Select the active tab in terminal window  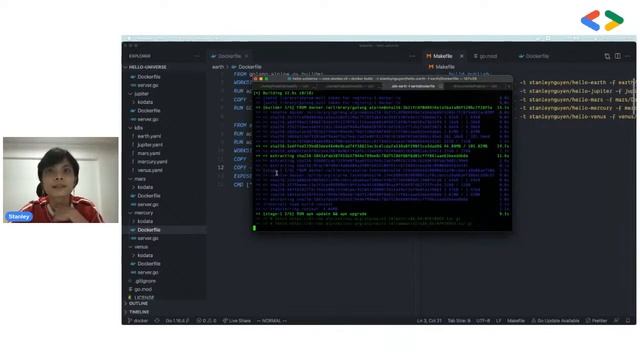412,87
